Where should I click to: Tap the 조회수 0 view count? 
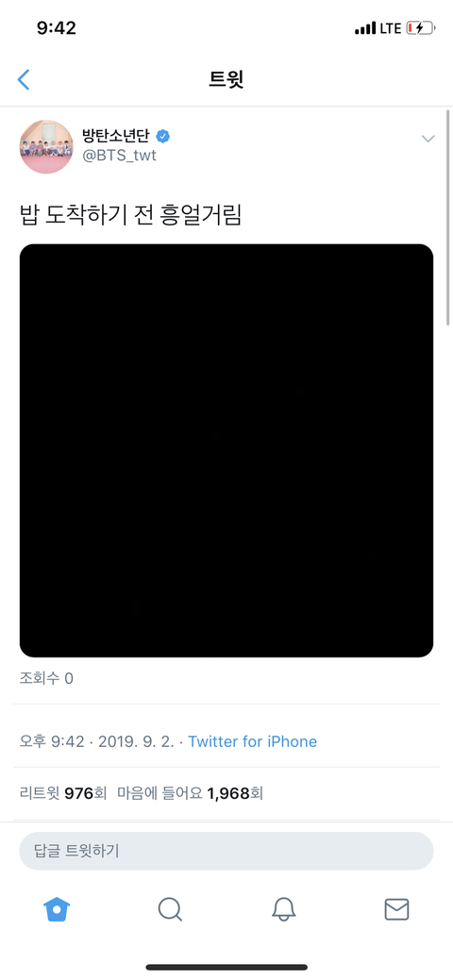[x=46, y=678]
